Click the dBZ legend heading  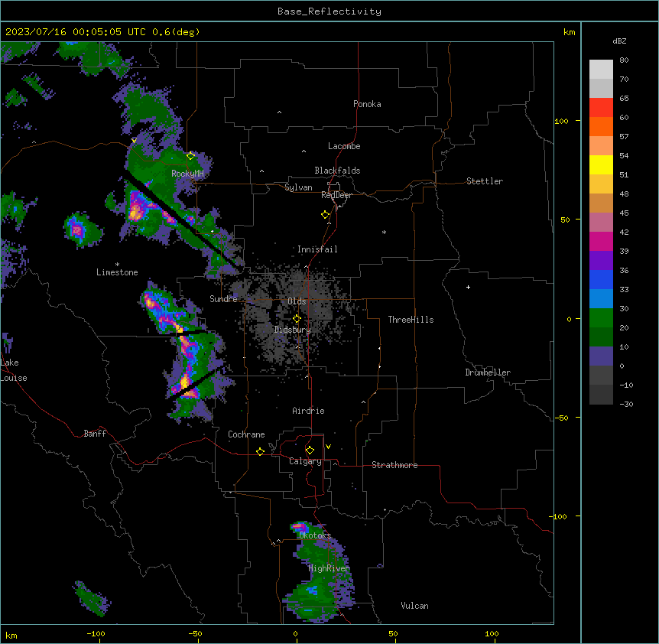click(619, 41)
